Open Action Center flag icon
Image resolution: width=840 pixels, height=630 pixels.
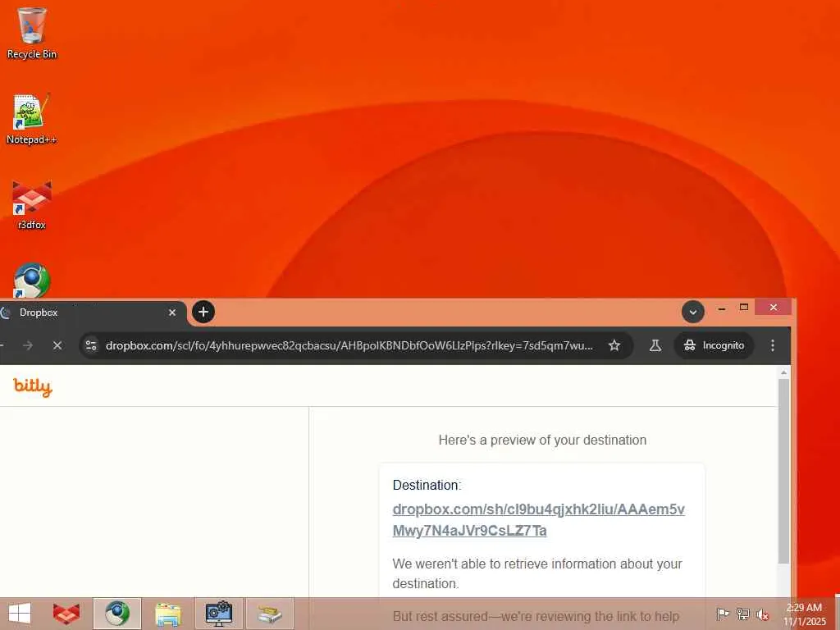pyautogui.click(x=722, y=614)
